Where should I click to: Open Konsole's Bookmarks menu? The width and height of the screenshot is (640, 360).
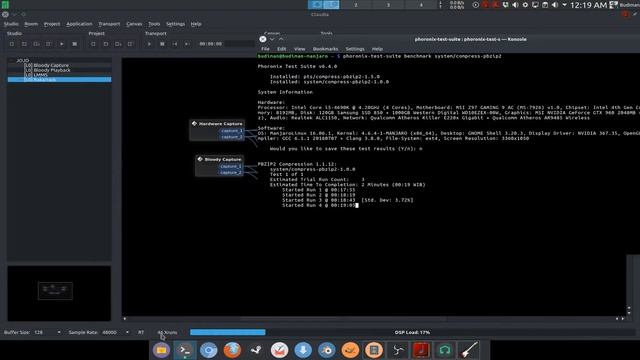[325, 49]
